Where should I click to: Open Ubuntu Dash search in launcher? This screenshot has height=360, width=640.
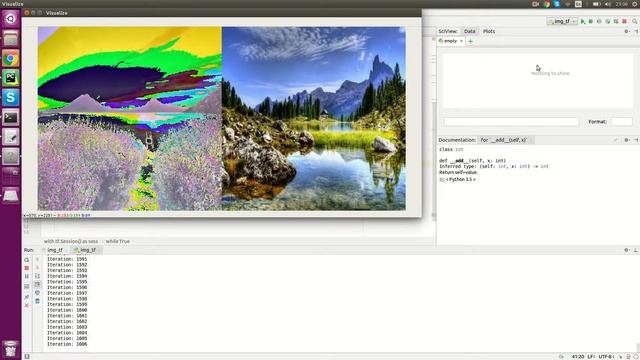pos(11,18)
